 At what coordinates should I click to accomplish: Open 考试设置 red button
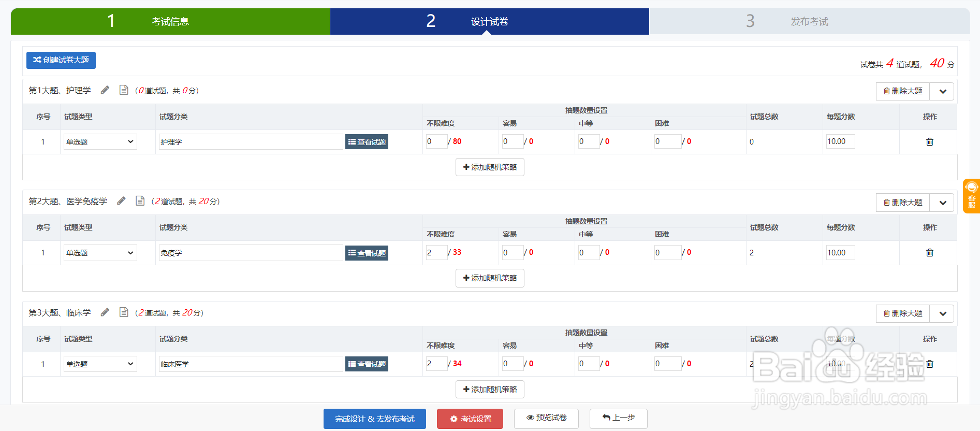tap(470, 419)
